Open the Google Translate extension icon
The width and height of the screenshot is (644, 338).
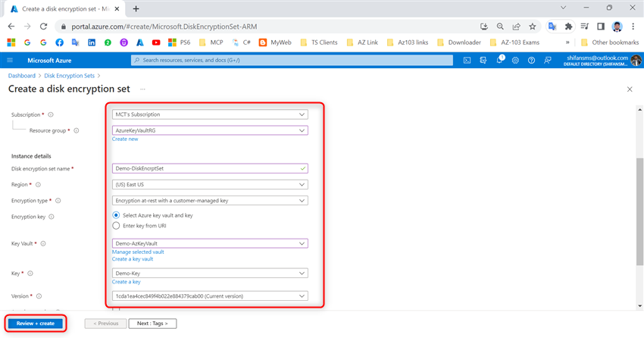(x=552, y=27)
